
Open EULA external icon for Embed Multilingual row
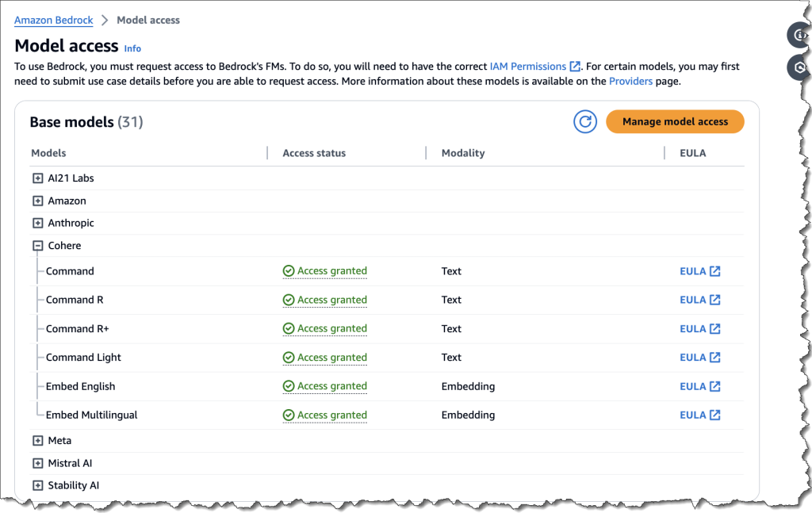[x=714, y=415]
